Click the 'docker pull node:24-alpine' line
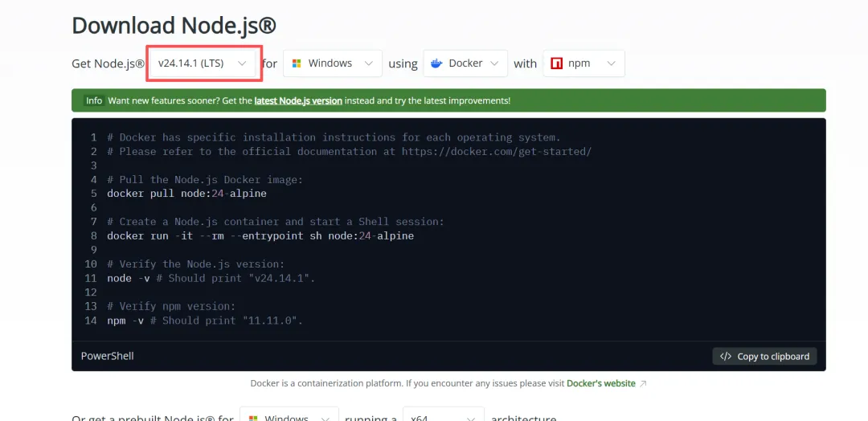 tap(186, 194)
